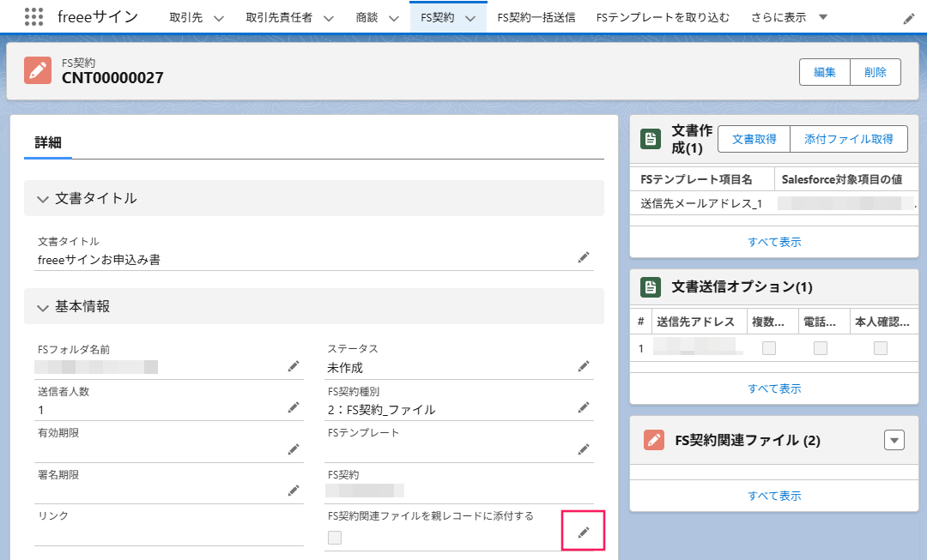Image resolution: width=927 pixels, height=560 pixels.
Task: Edit FSテンプレート field pencil icon
Action: pos(584,449)
